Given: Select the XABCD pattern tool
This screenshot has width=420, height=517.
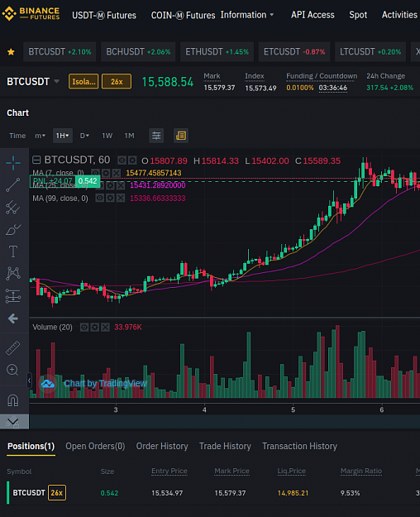Looking at the screenshot, I should point(13,273).
